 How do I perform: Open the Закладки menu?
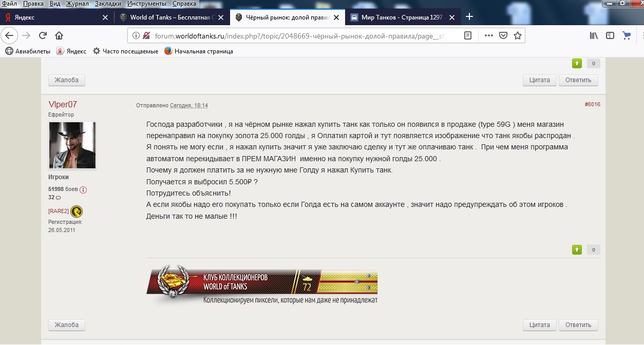pos(108,4)
